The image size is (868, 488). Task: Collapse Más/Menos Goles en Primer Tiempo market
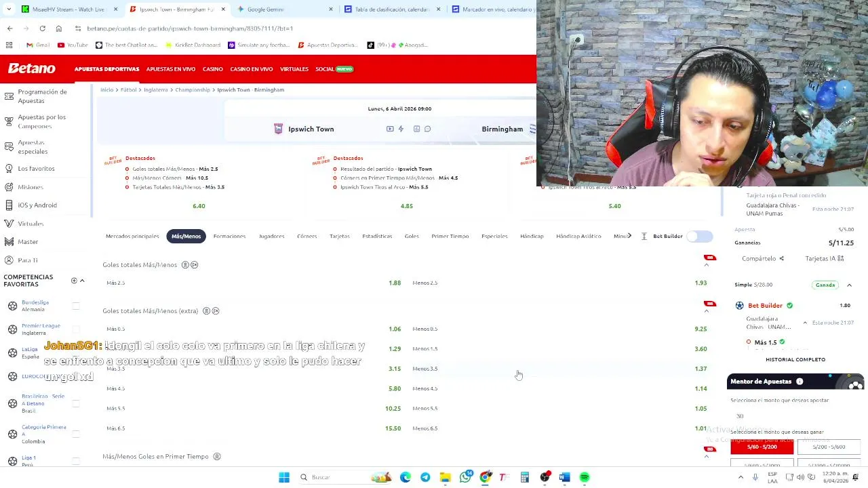tap(706, 457)
